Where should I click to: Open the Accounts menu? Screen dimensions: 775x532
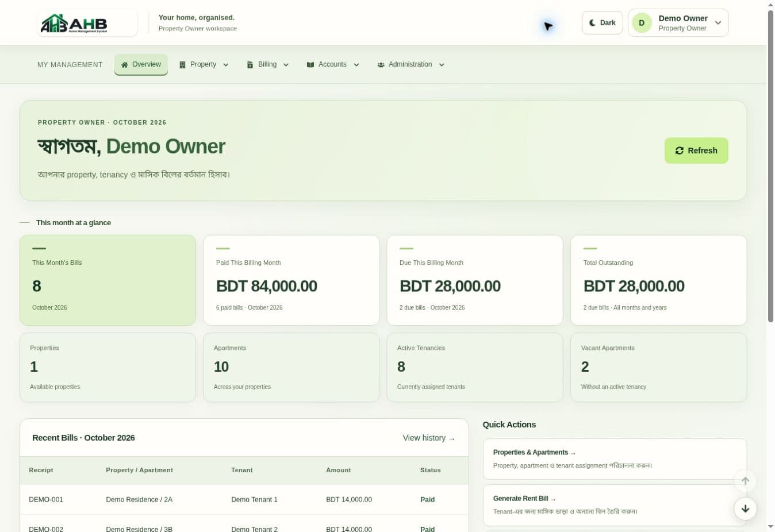coord(333,64)
